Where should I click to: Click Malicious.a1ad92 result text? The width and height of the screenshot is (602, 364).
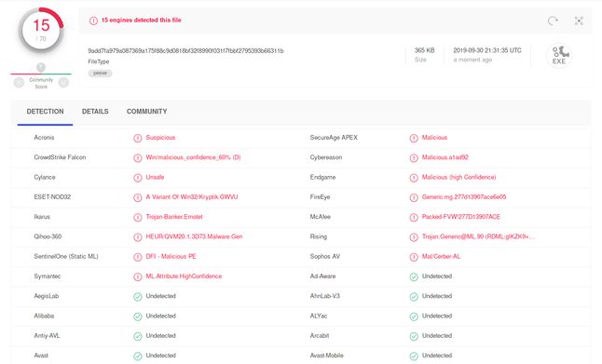[x=445, y=157]
